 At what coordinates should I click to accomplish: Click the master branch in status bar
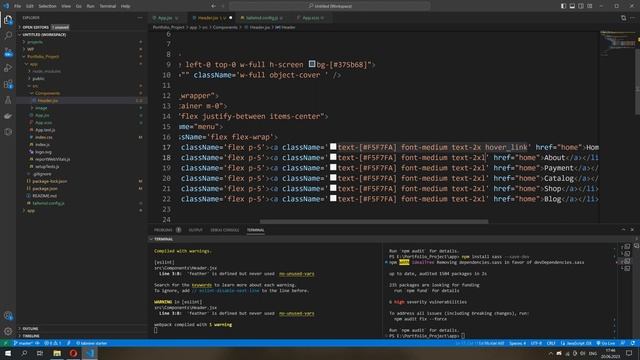23,343
